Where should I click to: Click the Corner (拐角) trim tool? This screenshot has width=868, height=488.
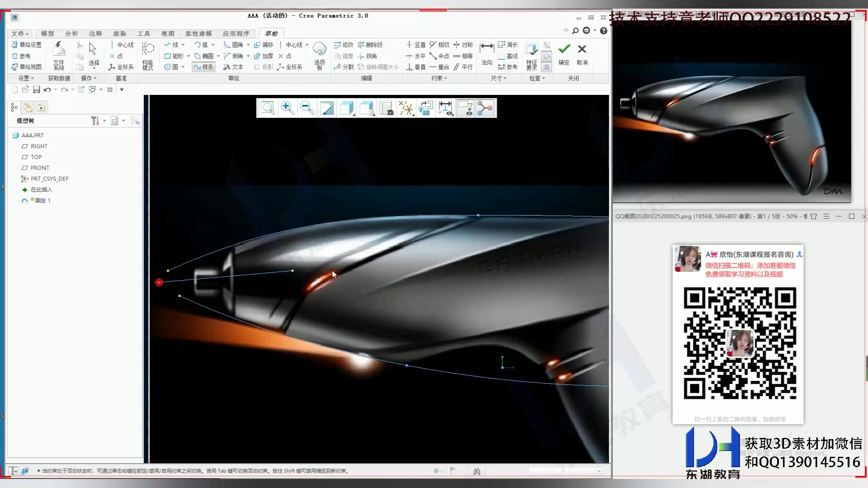point(367,56)
